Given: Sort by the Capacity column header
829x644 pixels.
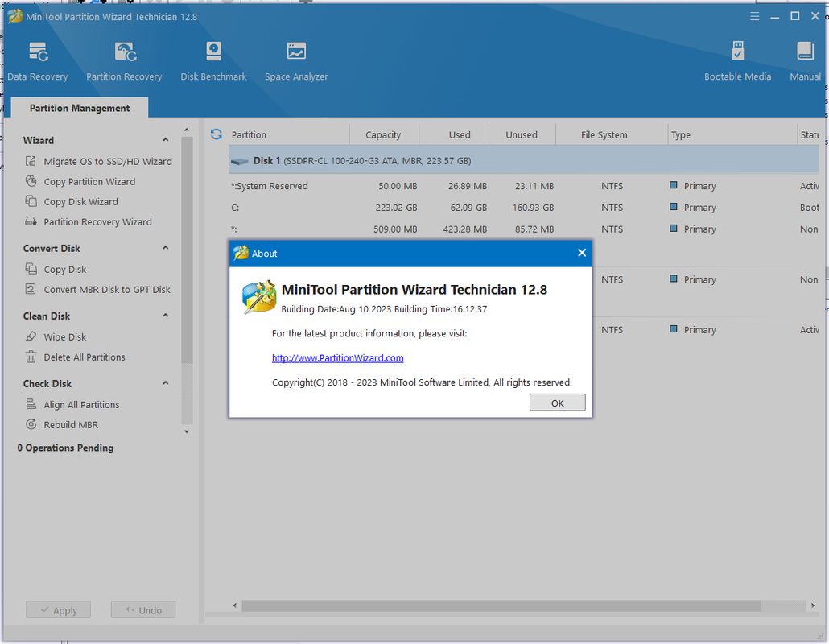Looking at the screenshot, I should pyautogui.click(x=384, y=134).
